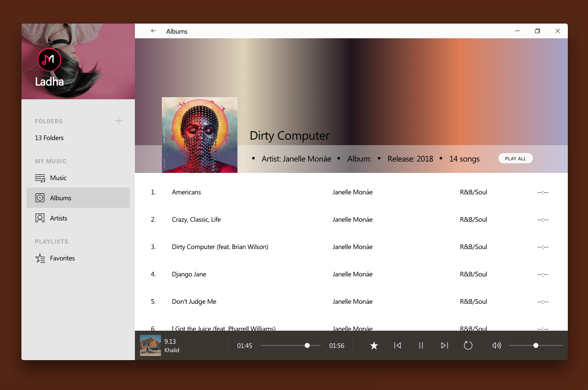
Task: Click the Play All button
Action: click(516, 159)
